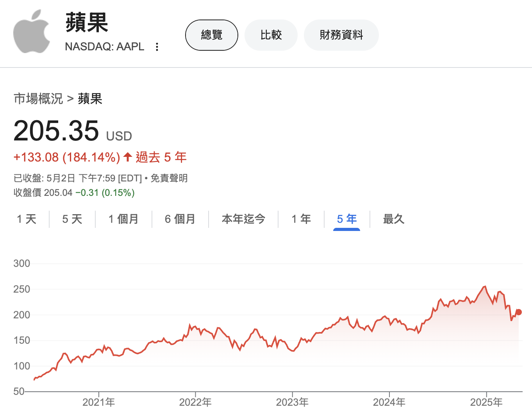
Task: Switch to the 5天 range
Action: pyautogui.click(x=72, y=219)
